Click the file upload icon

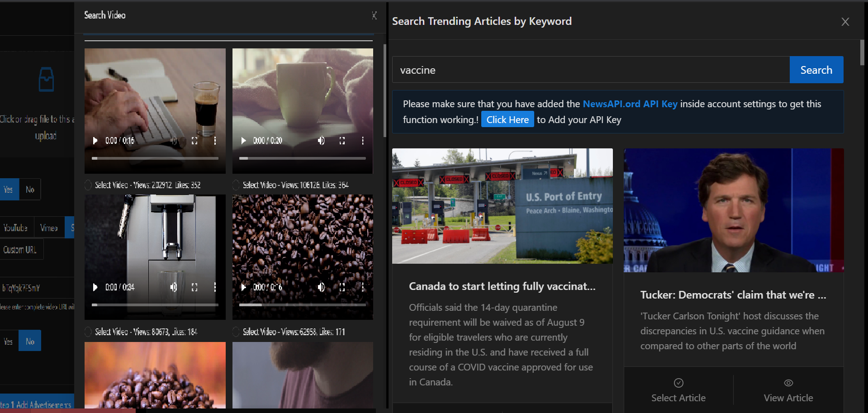(x=46, y=80)
